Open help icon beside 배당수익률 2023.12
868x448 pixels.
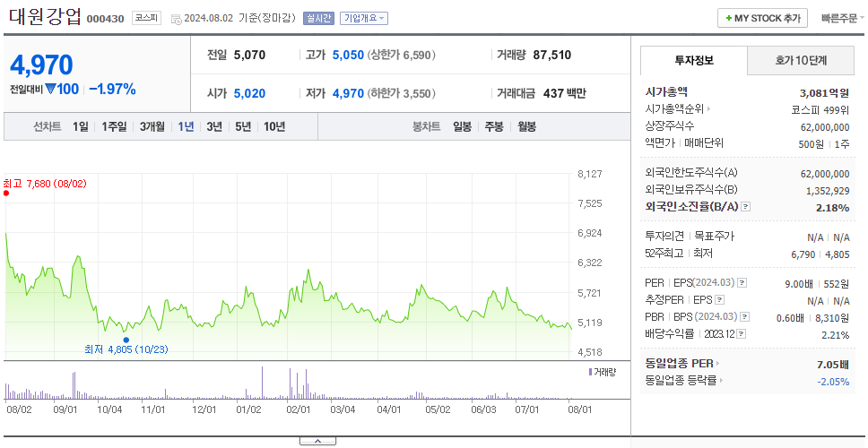pyautogui.click(x=742, y=334)
